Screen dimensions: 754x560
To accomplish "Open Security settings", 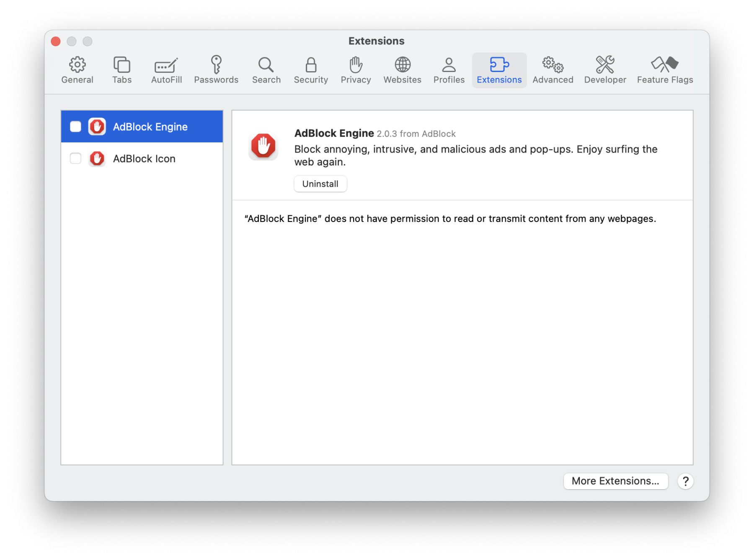I will point(310,70).
